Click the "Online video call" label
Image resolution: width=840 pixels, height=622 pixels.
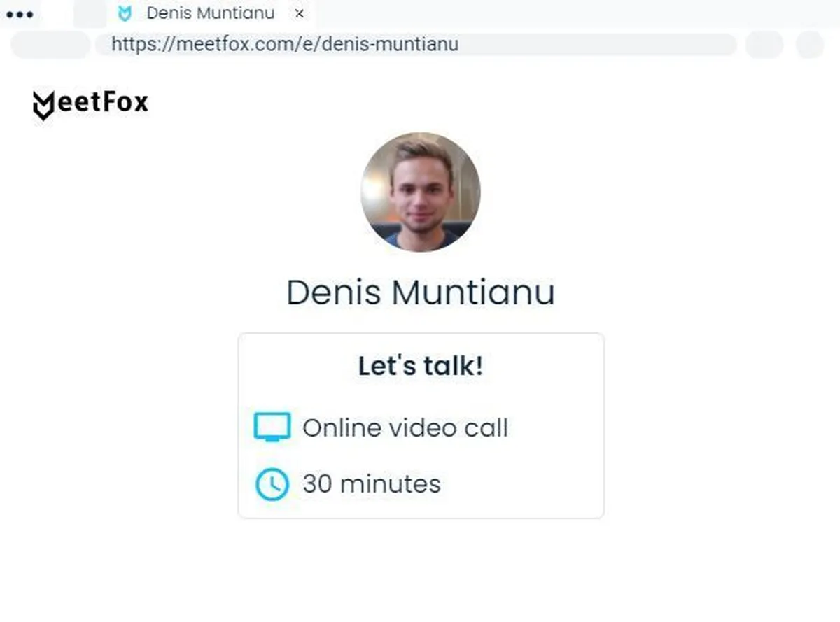click(405, 427)
